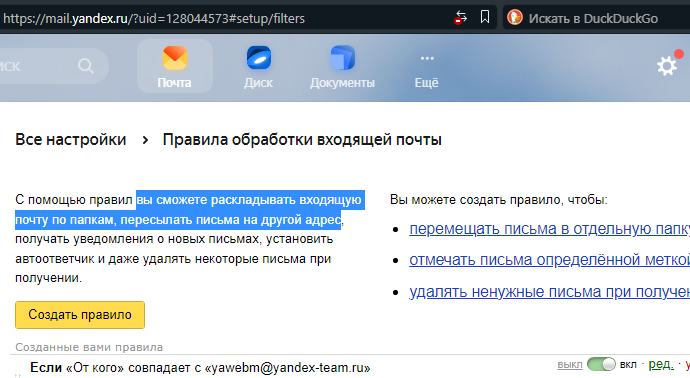Edit the rule via ред. link

tap(661, 364)
